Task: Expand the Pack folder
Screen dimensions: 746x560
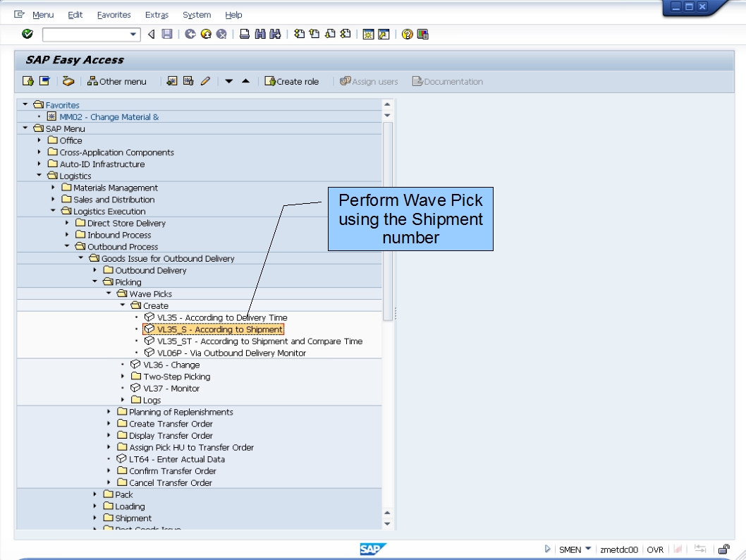Action: (95, 494)
